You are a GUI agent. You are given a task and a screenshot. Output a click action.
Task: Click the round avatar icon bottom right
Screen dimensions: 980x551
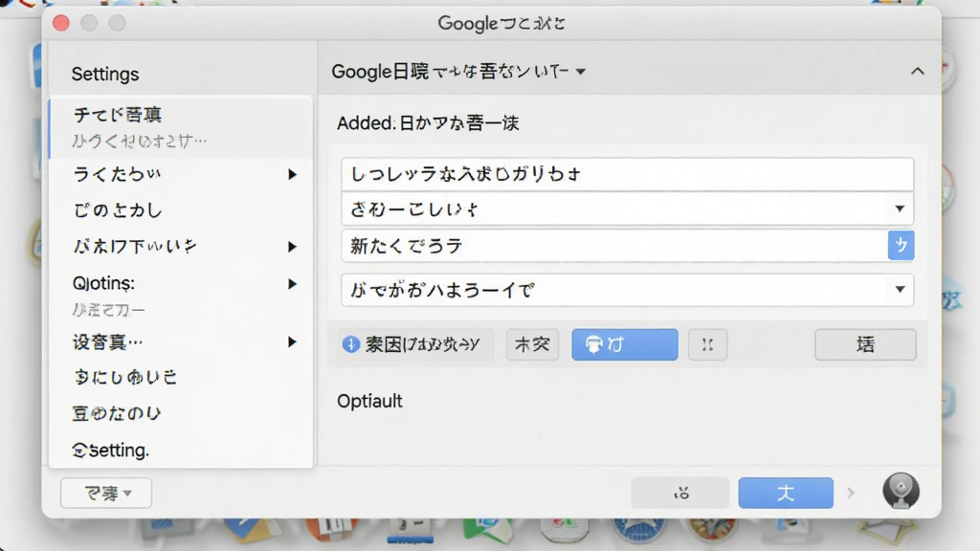click(x=901, y=491)
